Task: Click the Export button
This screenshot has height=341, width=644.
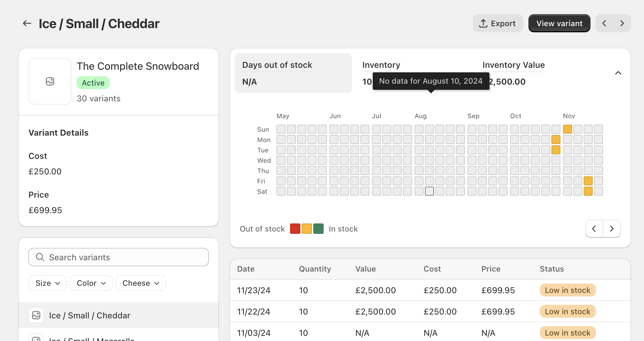Action: tap(498, 23)
